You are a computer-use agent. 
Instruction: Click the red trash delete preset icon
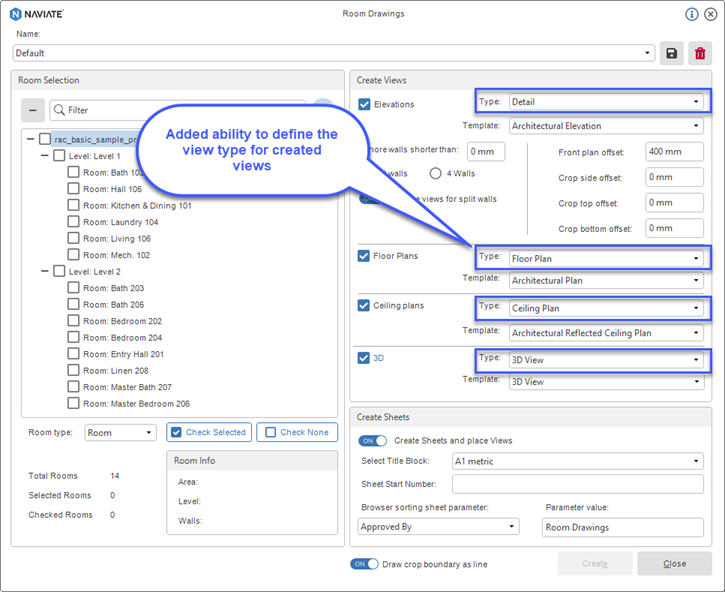pos(700,53)
